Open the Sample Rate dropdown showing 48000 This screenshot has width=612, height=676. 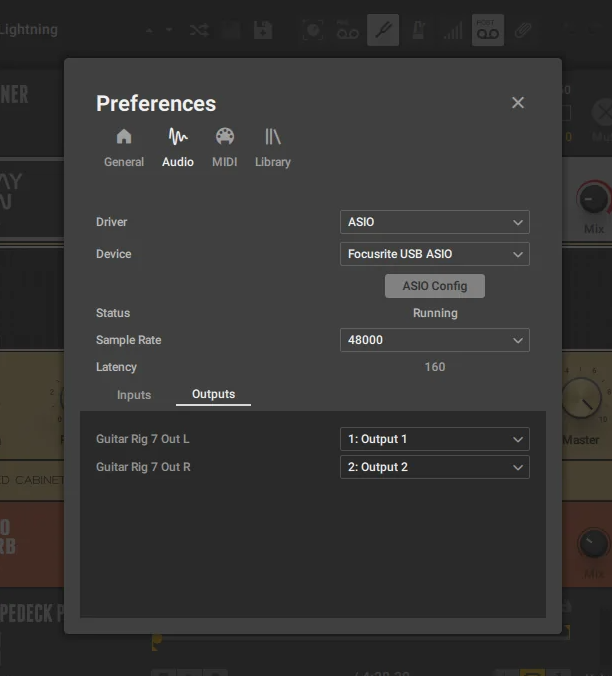click(434, 340)
